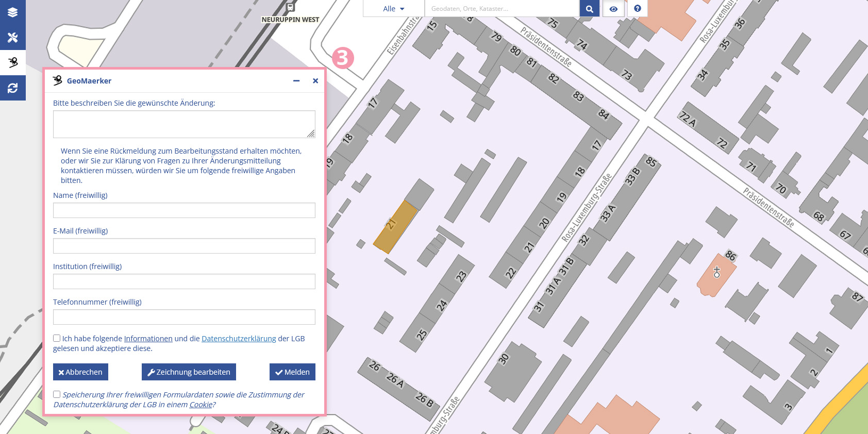868x434 pixels.
Task: Click house number 68 on map
Action: (819, 217)
